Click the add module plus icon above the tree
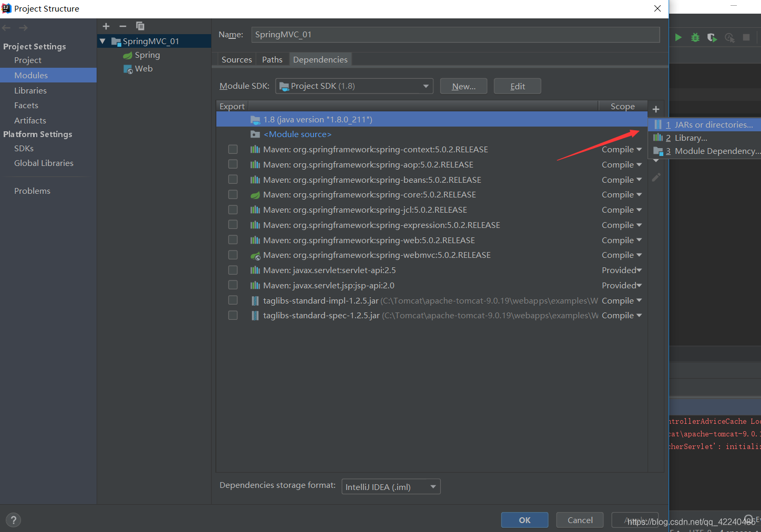The width and height of the screenshot is (761, 532). click(x=106, y=26)
